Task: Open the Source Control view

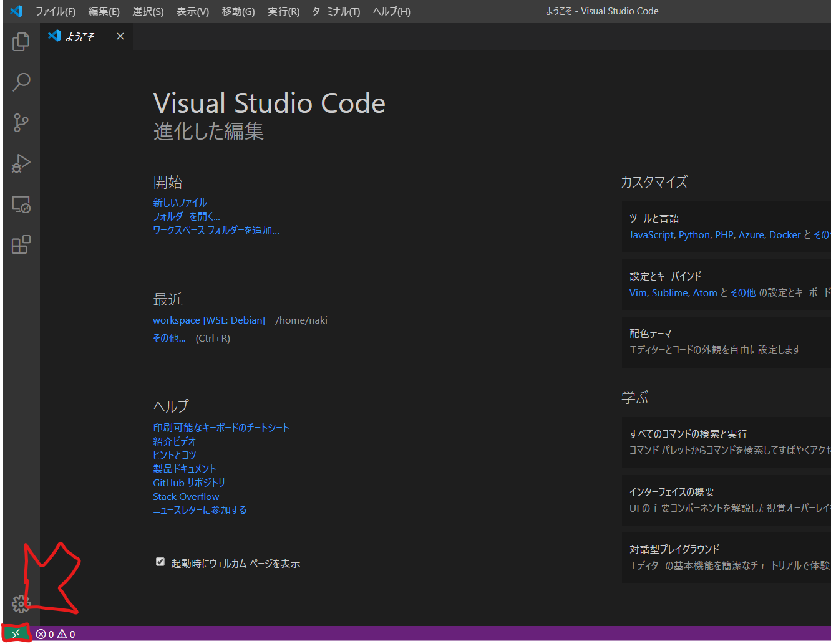Action: [21, 123]
